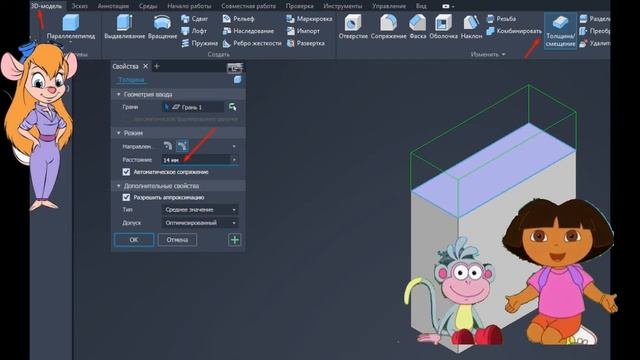Click the Расстояние 14 мм input field

(196, 160)
